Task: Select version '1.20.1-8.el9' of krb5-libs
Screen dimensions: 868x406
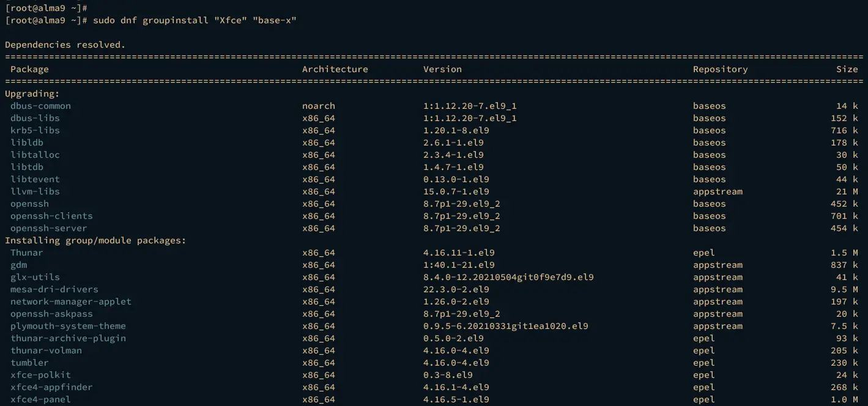Action: coord(456,130)
